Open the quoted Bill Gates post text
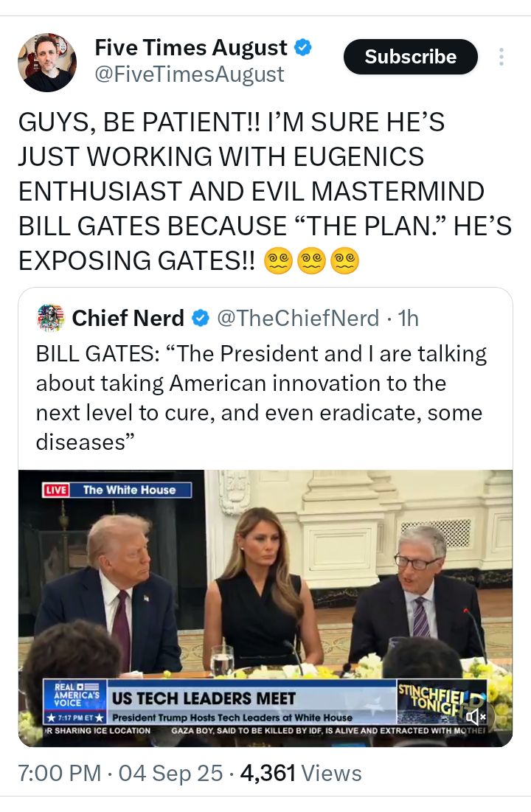The width and height of the screenshot is (531, 812). tap(261, 398)
